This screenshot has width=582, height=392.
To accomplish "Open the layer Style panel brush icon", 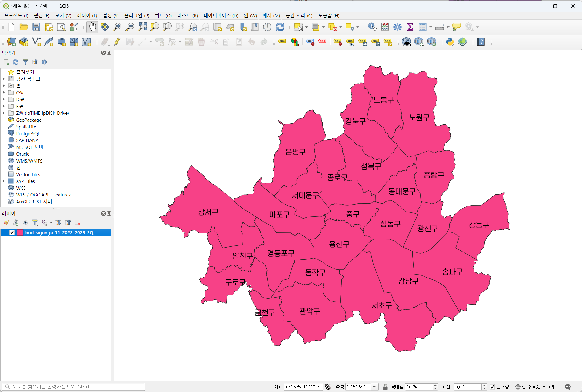I will pos(6,223).
